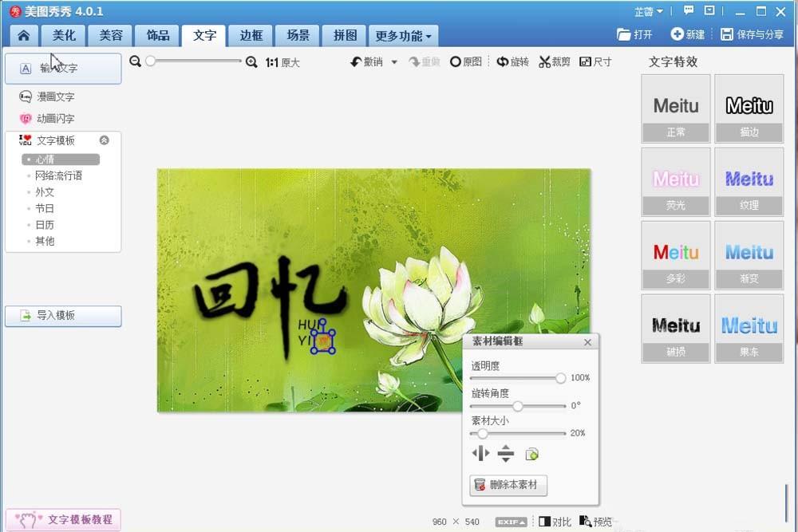This screenshot has width=798, height=532.
Task: Flip the material horizontally
Action: (480, 453)
